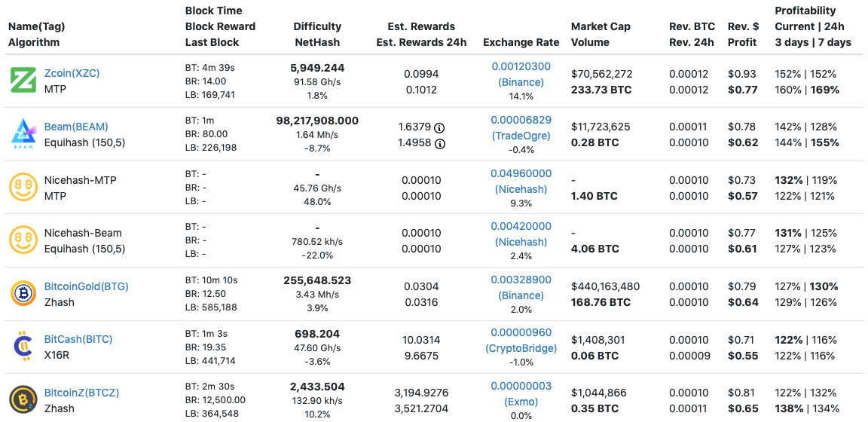Click the CryptoBridge exchange link
The image size is (868, 422).
click(521, 348)
